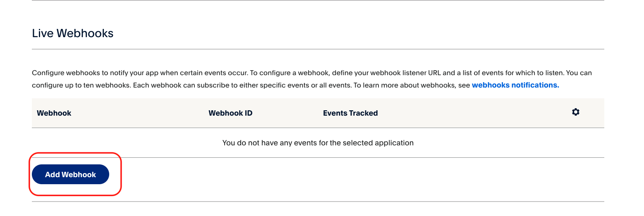Open the webhook table settings gear
Screen dimensions: 644x216
tap(575, 112)
